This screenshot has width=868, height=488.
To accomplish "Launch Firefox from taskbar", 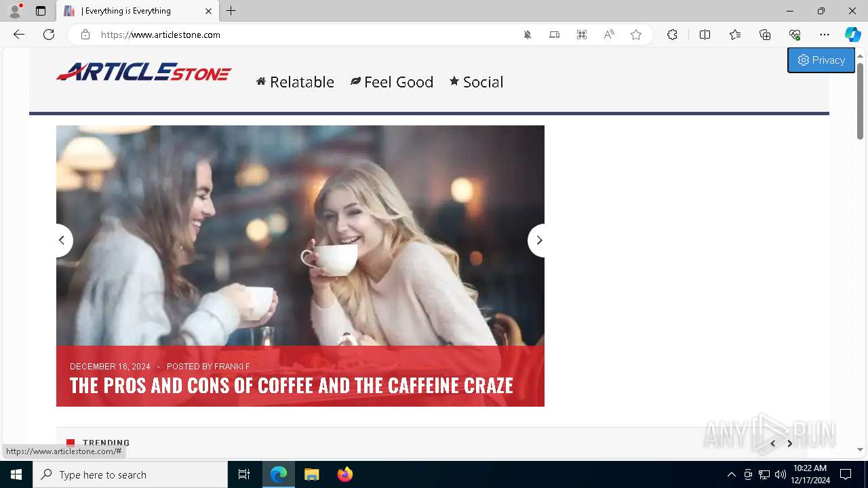I will tap(345, 474).
